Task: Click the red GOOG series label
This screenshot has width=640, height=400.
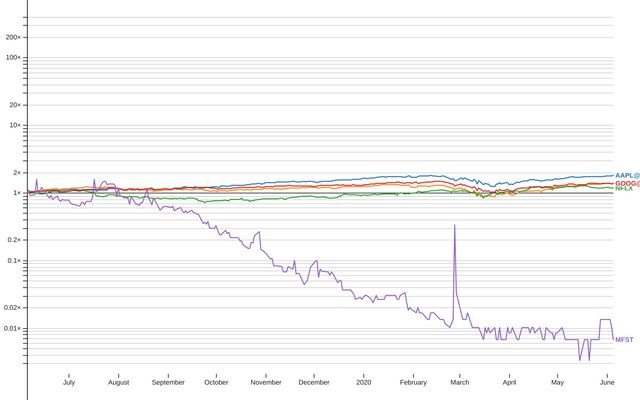Action: pos(626,183)
